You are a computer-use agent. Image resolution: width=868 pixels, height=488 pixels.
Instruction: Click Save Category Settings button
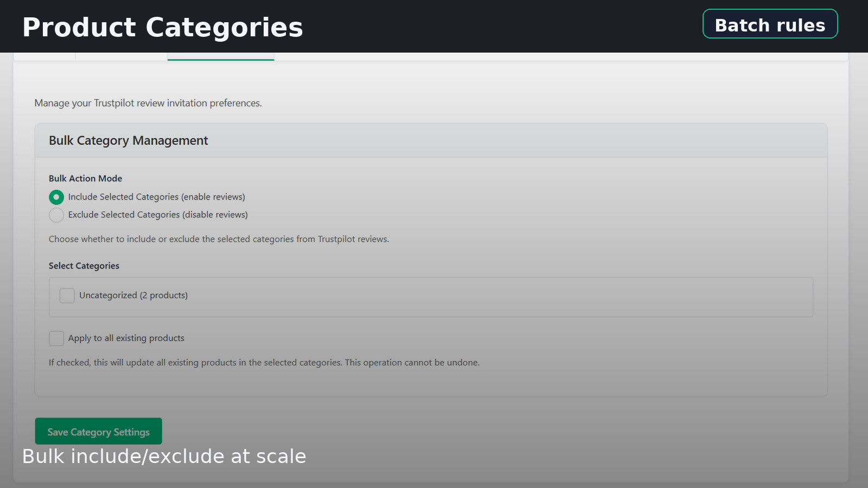(x=98, y=432)
